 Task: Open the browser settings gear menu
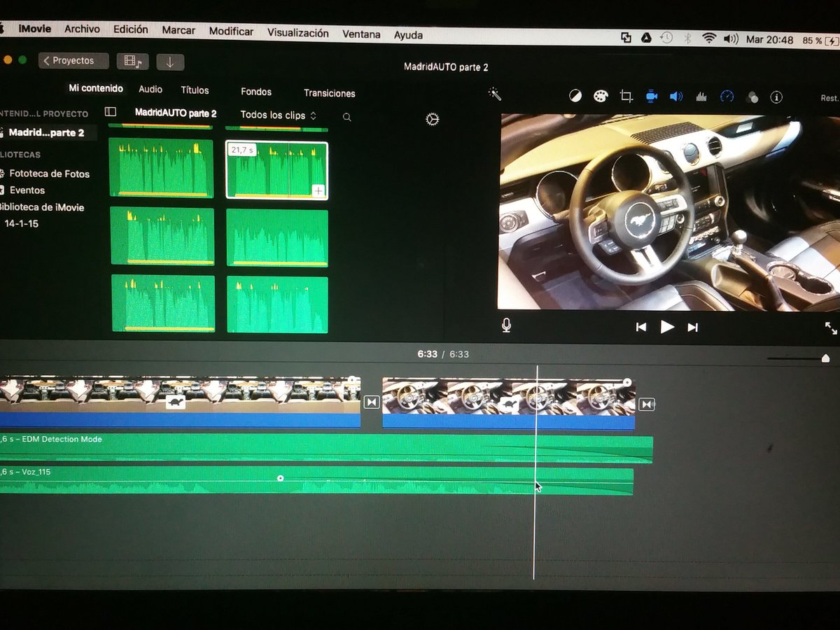tap(433, 120)
